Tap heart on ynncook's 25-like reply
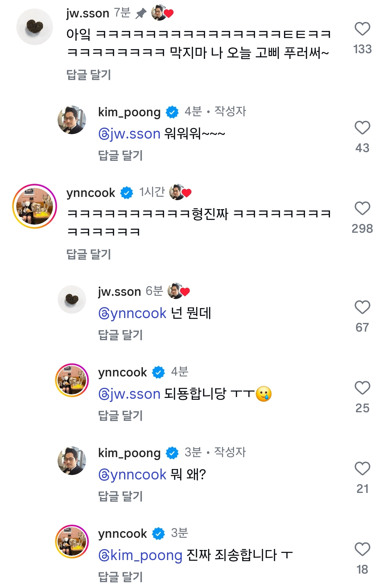This screenshot has width=391, height=588. pos(362,388)
